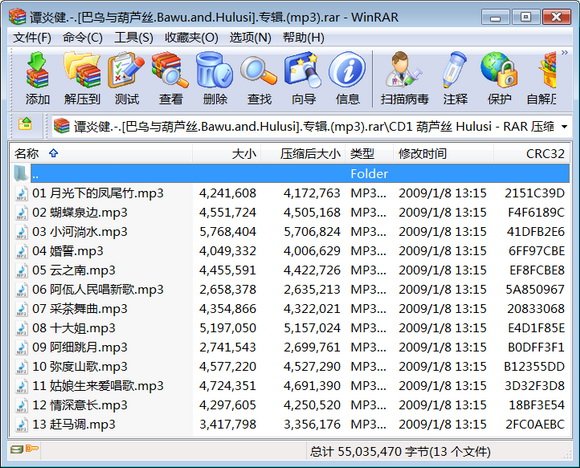Viewport: 580px width, 468px height.
Task: Open 选项(N) menu
Action: point(250,37)
